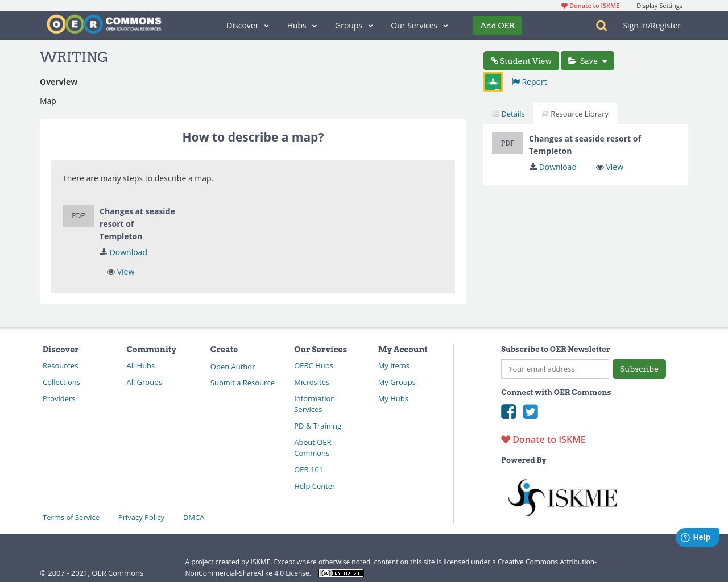Click the PDF file icon in Resource Library
The image size is (728, 582).
507,143
